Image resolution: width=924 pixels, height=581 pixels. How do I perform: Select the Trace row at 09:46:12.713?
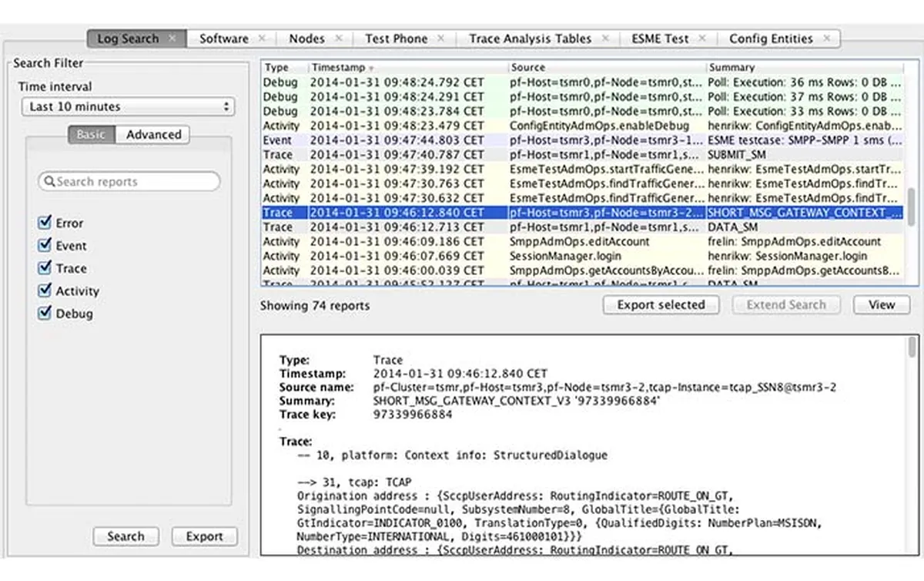point(583,227)
